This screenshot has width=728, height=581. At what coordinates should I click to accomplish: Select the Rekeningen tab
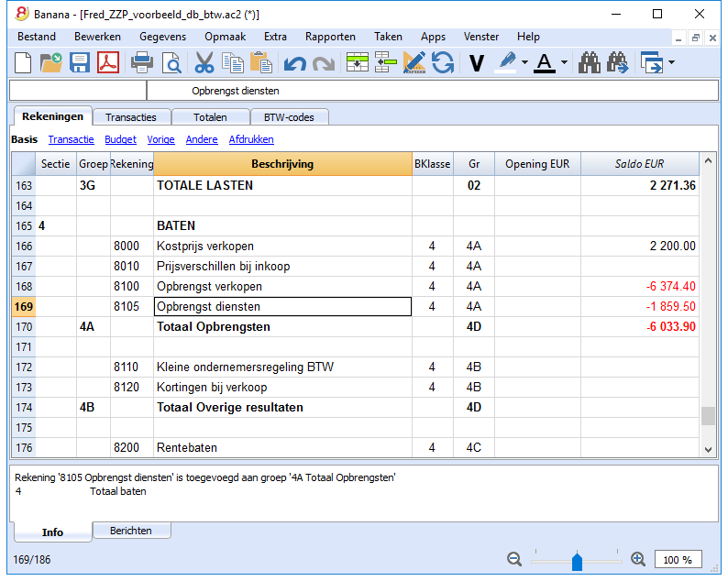52,116
